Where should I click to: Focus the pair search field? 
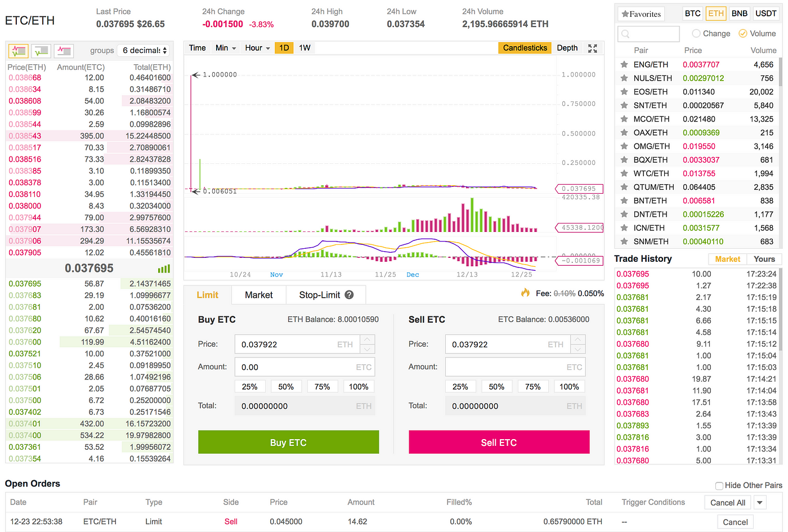click(648, 34)
